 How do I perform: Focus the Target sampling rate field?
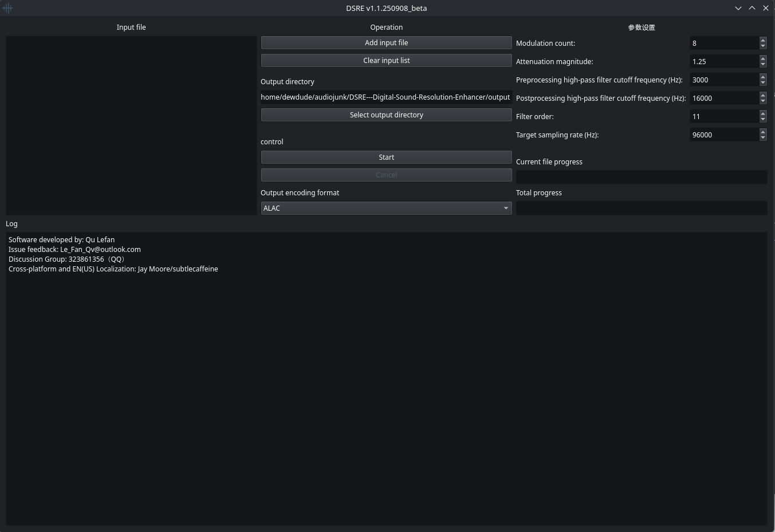click(x=723, y=135)
